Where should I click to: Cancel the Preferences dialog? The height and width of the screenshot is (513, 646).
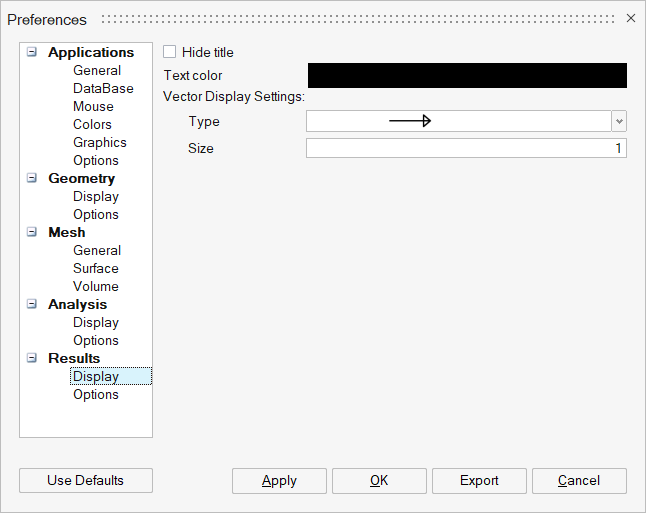[x=579, y=481]
